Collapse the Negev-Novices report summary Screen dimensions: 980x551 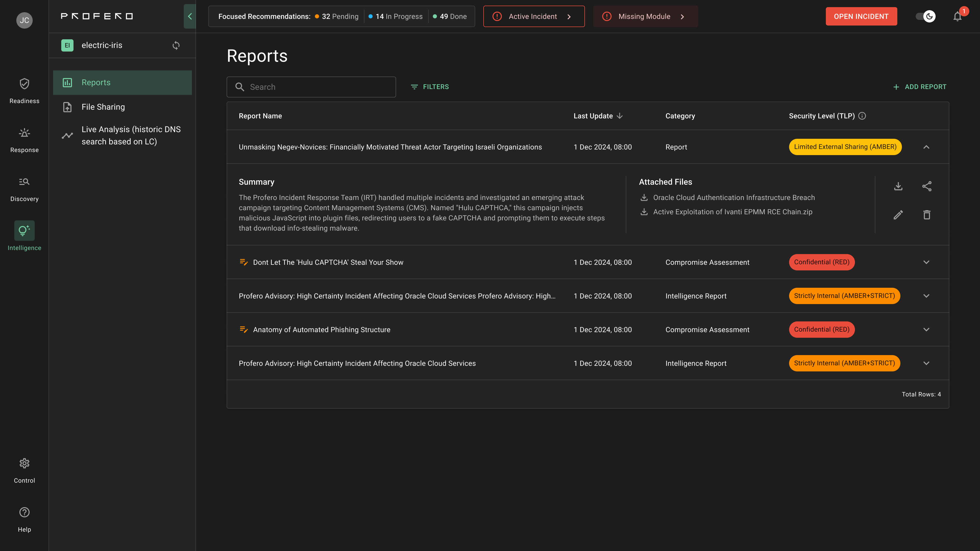coord(926,147)
